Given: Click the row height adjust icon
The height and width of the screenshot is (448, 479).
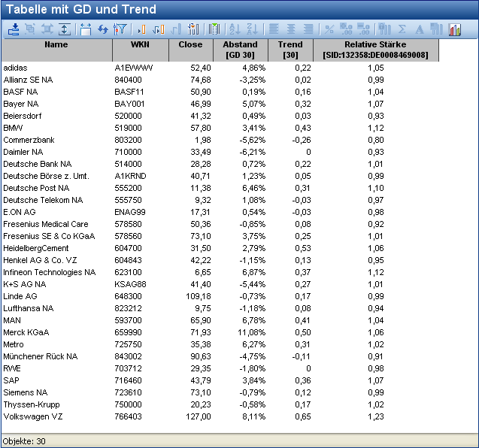Looking at the screenshot, I should tap(65, 29).
